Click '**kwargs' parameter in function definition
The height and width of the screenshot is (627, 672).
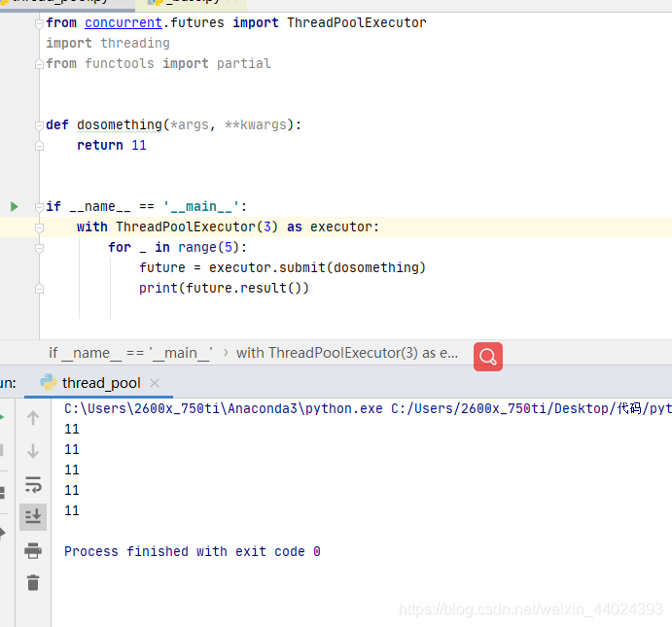(256, 124)
